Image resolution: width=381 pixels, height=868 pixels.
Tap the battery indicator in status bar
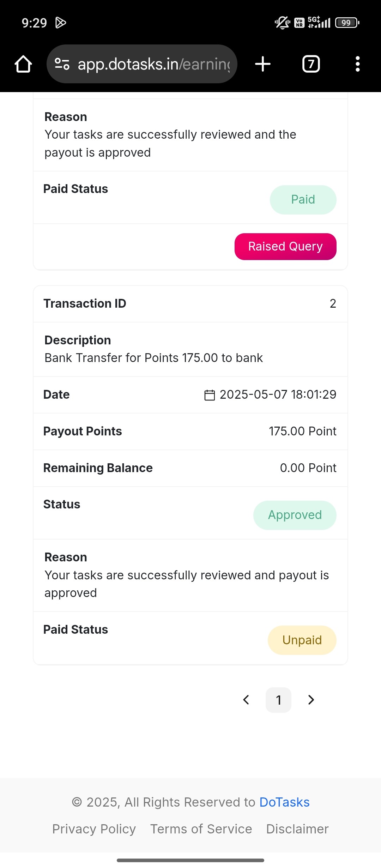point(347,23)
